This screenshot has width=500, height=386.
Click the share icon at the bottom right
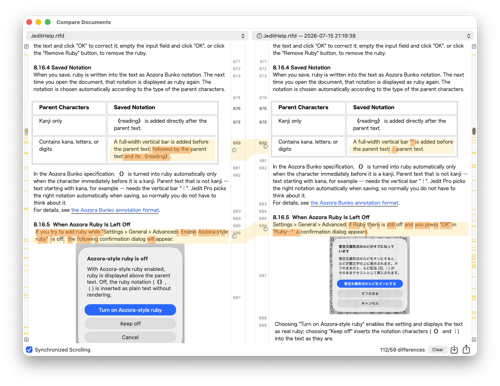click(466, 349)
